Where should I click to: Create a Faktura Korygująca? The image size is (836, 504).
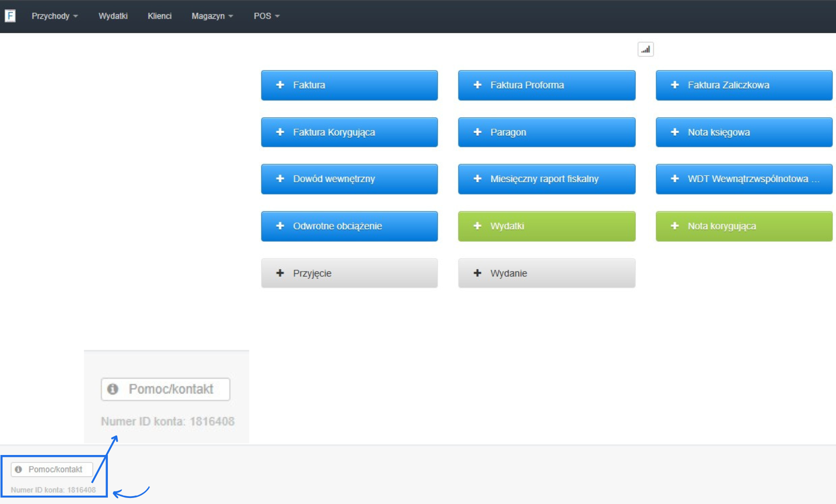click(349, 132)
